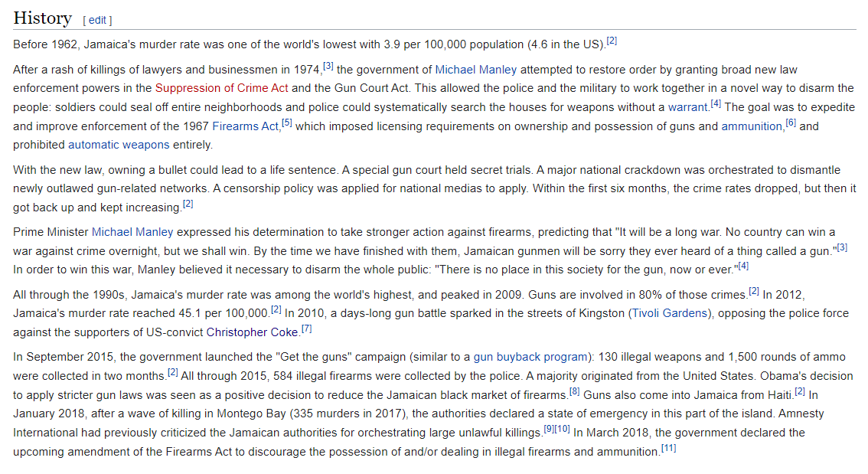
Task: Open citation [10] after "large unlawful killings"
Action: 562,429
